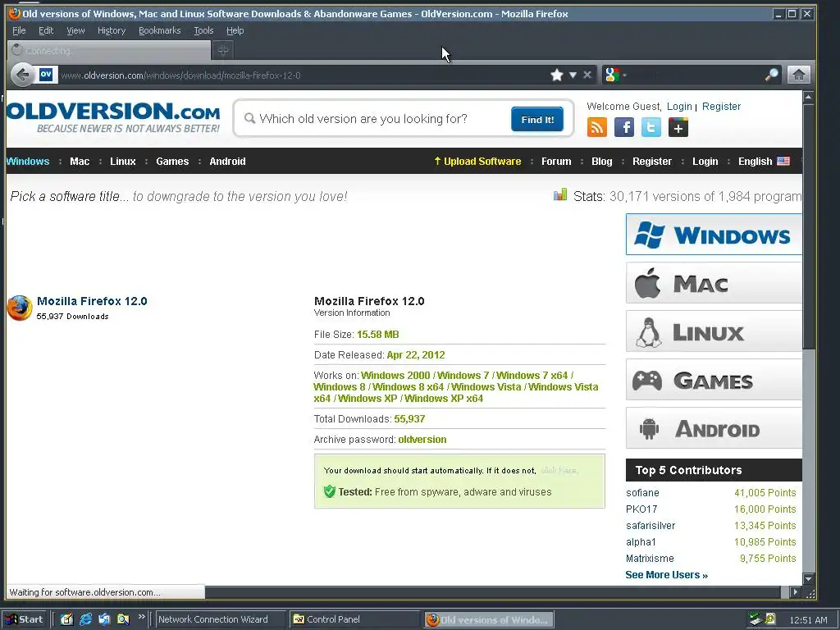
Task: Open the Games nav item
Action: (x=172, y=162)
